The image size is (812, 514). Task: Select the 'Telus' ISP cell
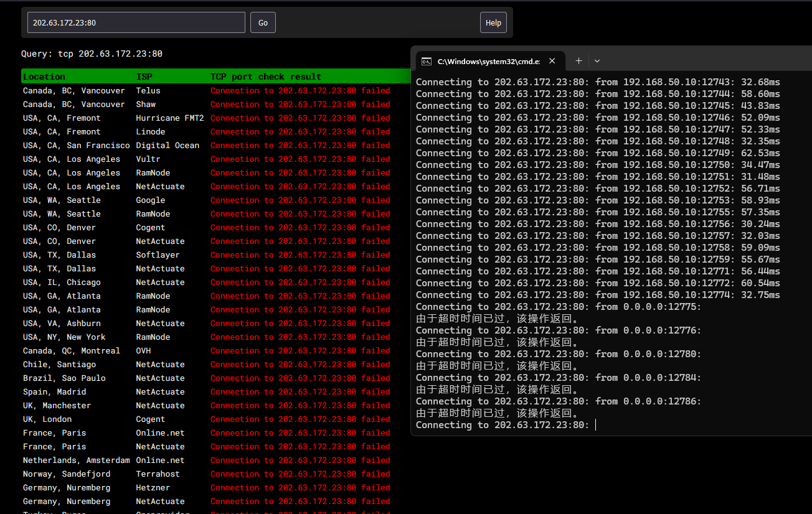click(x=148, y=91)
